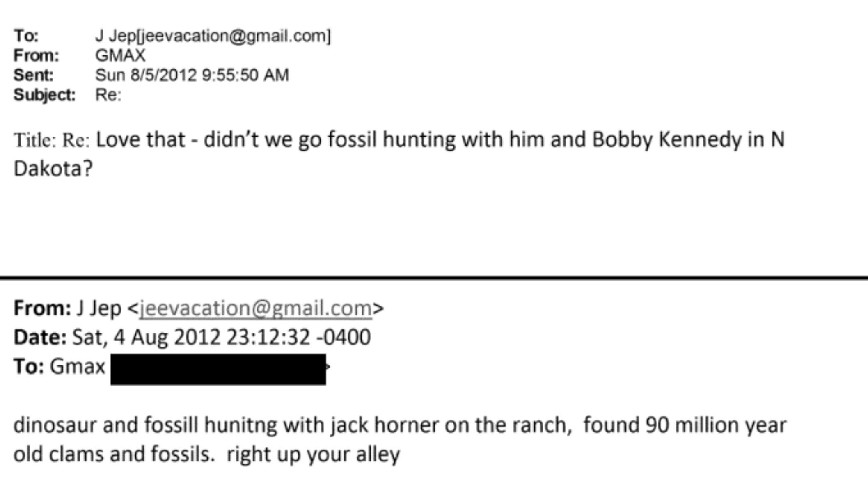Click the sent timestamp Sun 8/5/2012 9:55:50 AM
Viewport: 868px width, 491px height.
tap(192, 75)
